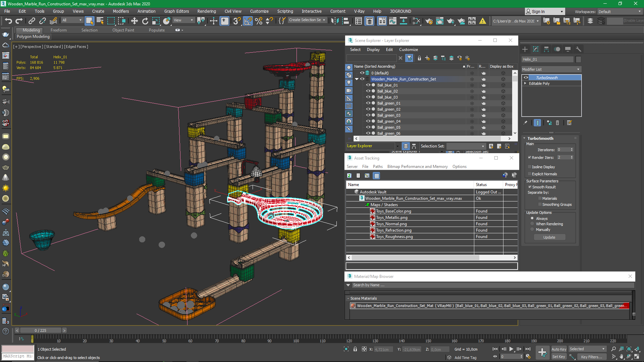Toggle visibility eye of Ball_green_03
The height and width of the screenshot is (362, 644).
[x=368, y=115]
